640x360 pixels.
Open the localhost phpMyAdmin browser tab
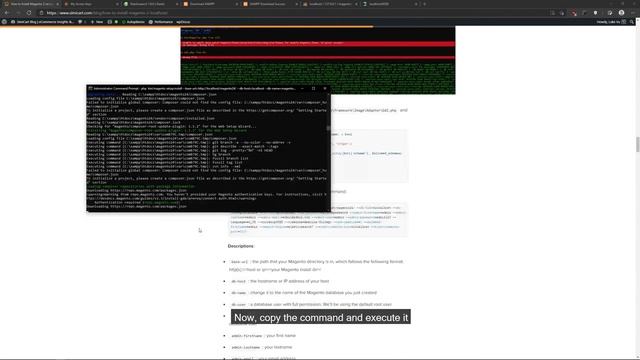tap(329, 4)
